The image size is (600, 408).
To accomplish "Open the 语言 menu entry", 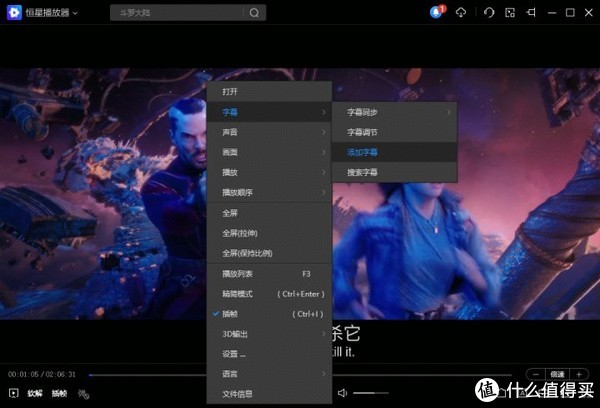I will click(x=269, y=374).
